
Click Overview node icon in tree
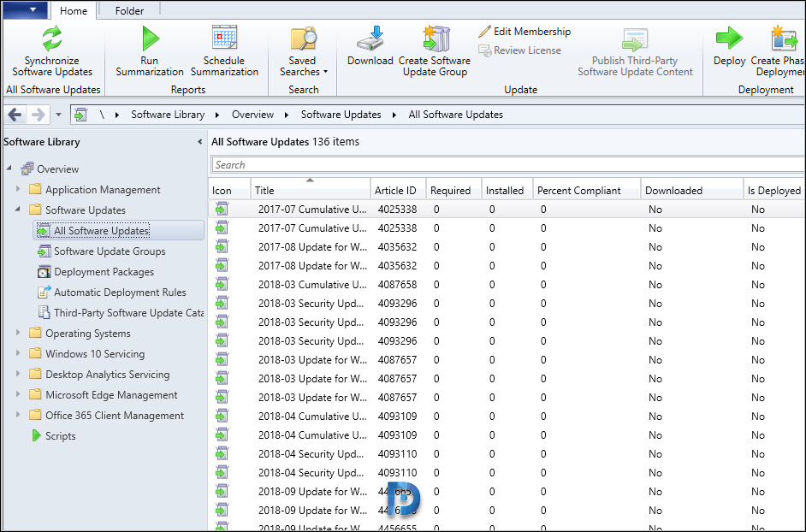tap(27, 168)
